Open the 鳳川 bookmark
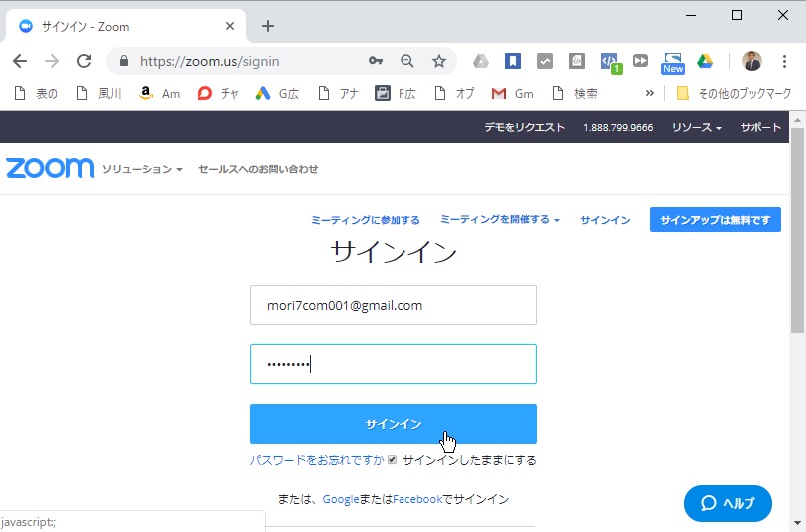Viewport: 806px width, 532px height. click(99, 94)
